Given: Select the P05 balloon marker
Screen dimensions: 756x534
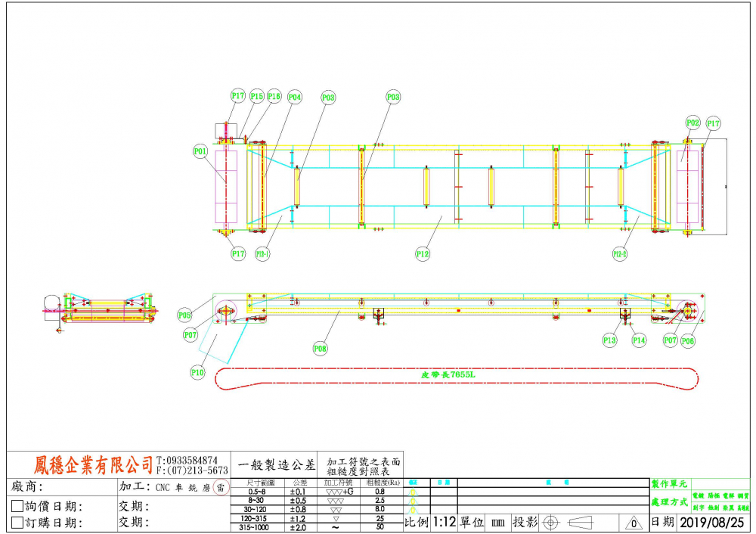Looking at the screenshot, I should (184, 315).
